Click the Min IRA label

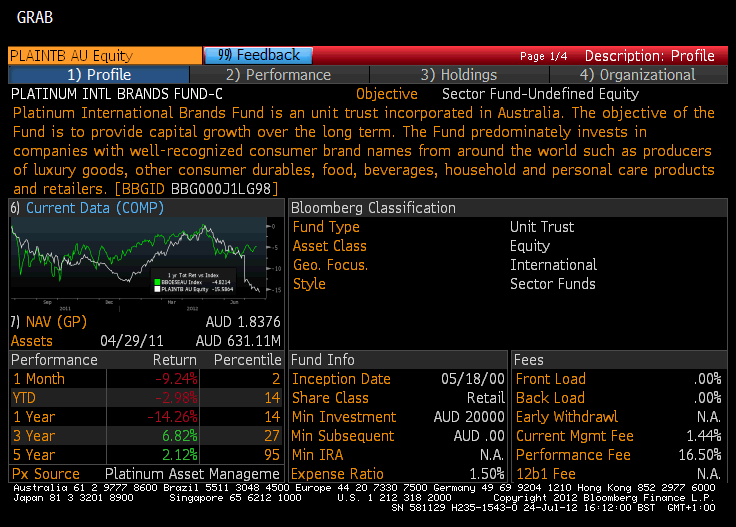tap(318, 455)
